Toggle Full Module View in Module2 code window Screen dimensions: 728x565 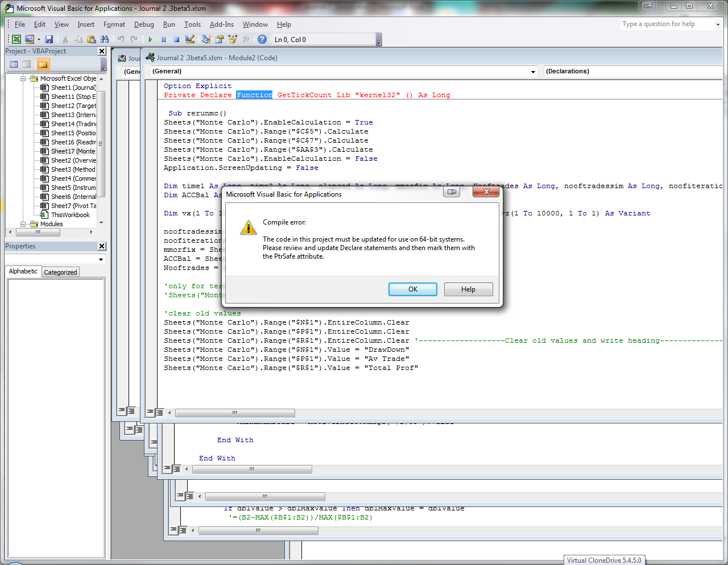pyautogui.click(x=159, y=413)
